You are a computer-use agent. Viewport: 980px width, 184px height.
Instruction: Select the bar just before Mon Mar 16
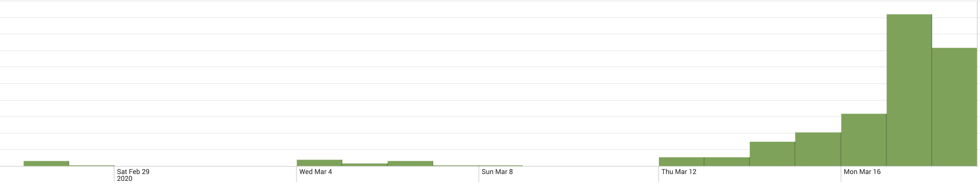click(x=818, y=149)
